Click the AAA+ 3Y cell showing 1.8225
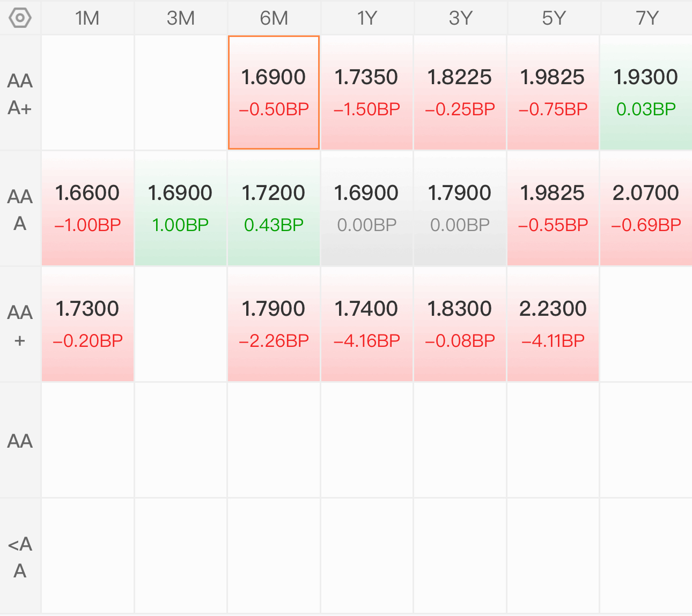 [460, 93]
